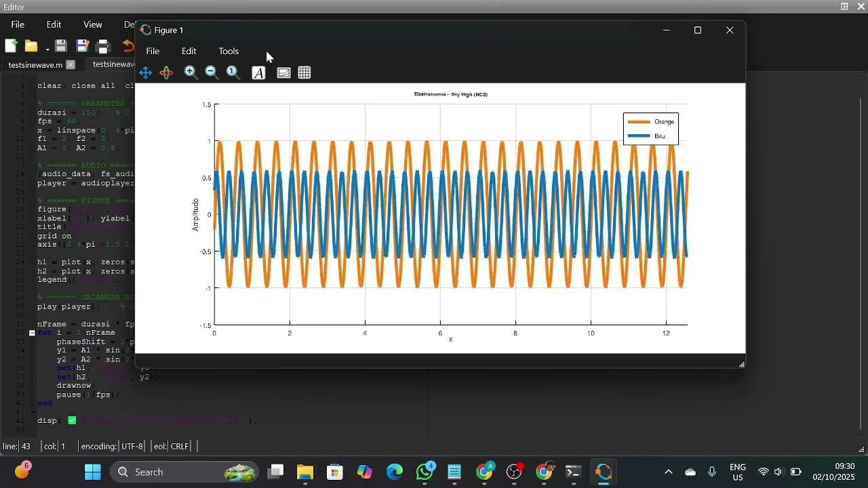Activate Zoom In in the figure toolbar

[x=191, y=73]
